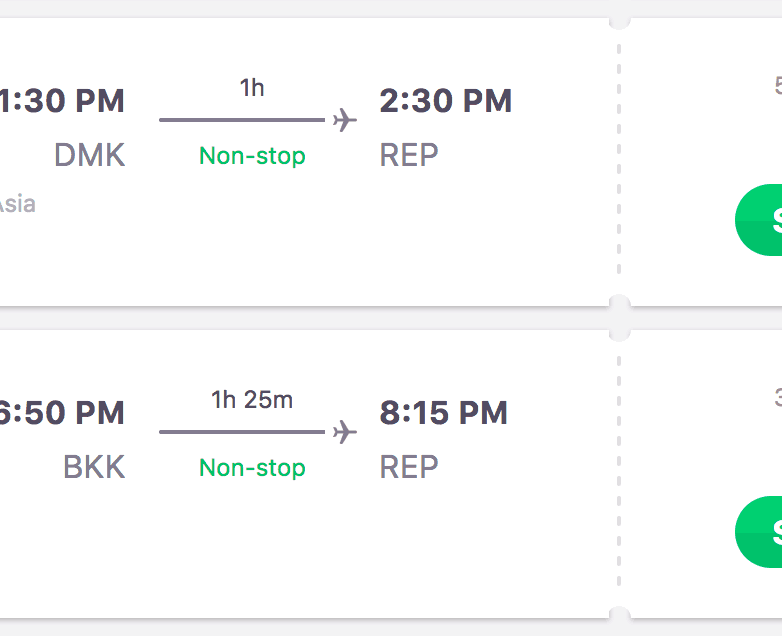This screenshot has width=782, height=636.
Task: Click the route line on the BKK flight
Action: [x=242, y=432]
